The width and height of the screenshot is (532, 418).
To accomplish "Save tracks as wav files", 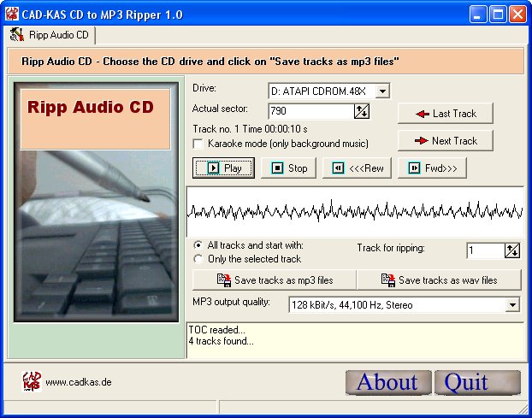I will click(439, 280).
